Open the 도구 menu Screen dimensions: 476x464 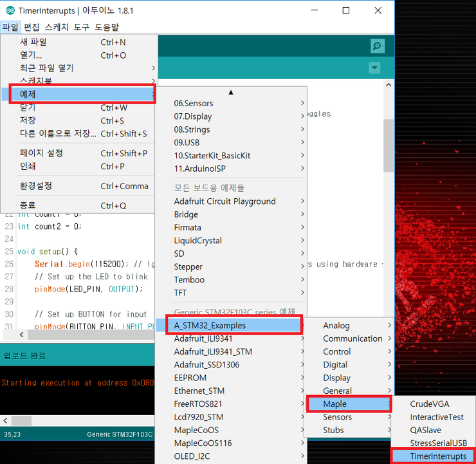click(x=81, y=27)
